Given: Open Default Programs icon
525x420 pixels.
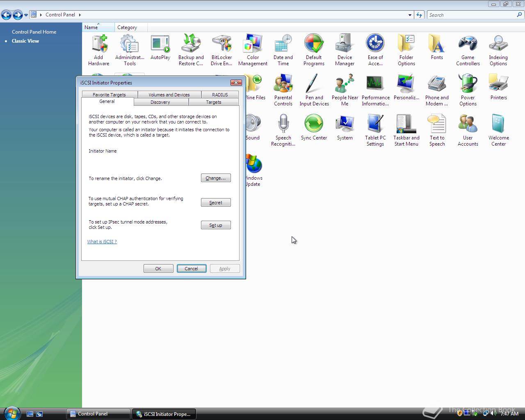Looking at the screenshot, I should click(314, 50).
